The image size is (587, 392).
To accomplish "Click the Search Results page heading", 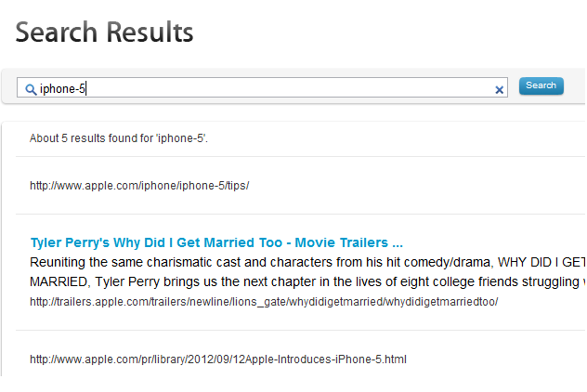I will click(104, 33).
